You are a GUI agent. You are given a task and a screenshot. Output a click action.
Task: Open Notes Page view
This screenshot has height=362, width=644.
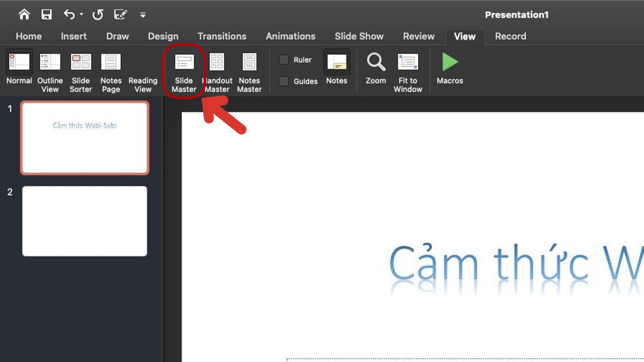click(111, 73)
